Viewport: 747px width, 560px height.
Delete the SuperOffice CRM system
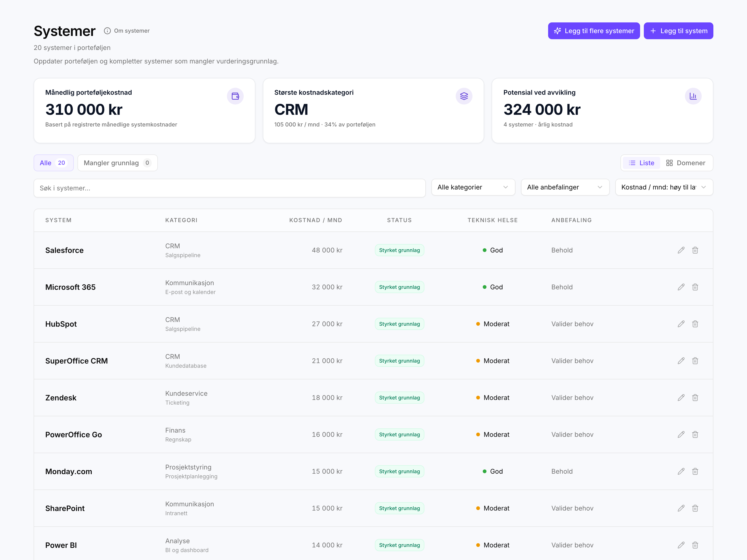tap(695, 360)
